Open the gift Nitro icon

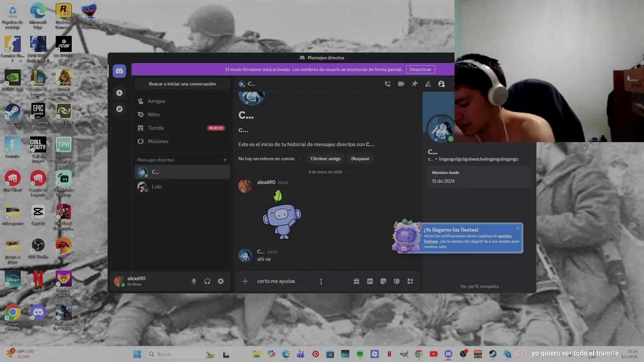tap(356, 282)
